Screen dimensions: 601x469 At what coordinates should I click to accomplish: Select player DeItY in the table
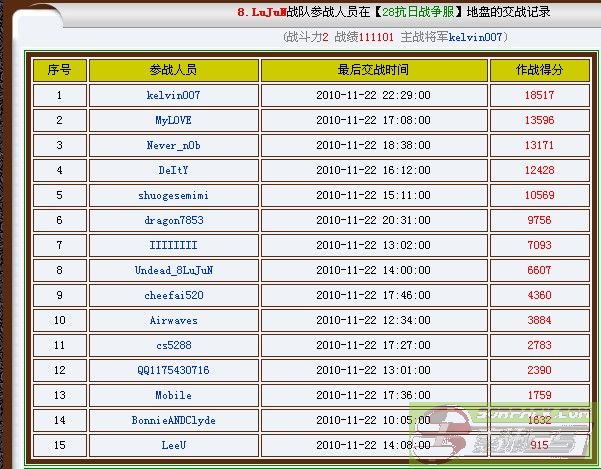(x=173, y=170)
